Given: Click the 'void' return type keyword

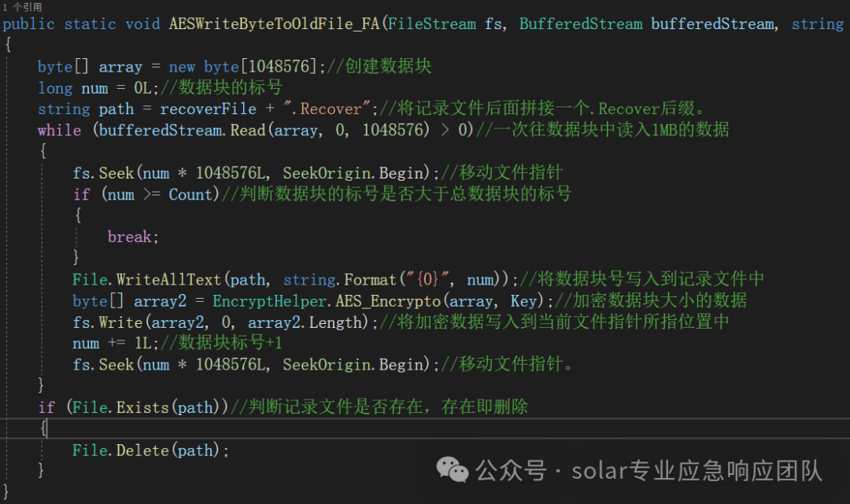Looking at the screenshot, I should click(x=142, y=24).
